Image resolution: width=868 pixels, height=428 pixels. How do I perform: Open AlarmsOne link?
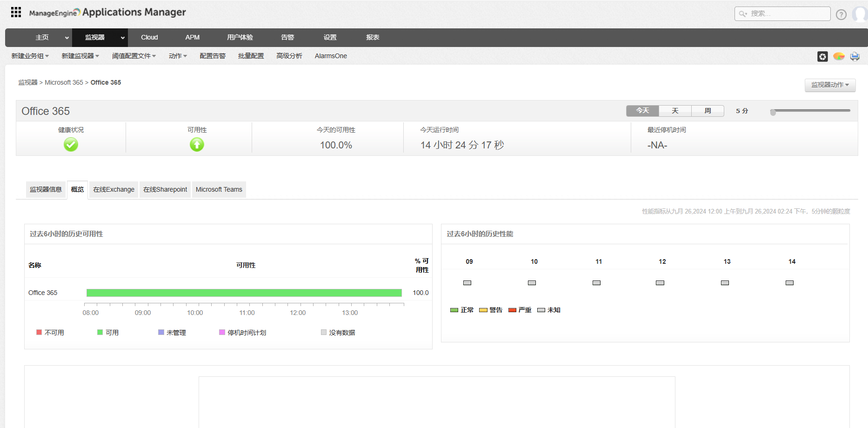pyautogui.click(x=331, y=56)
